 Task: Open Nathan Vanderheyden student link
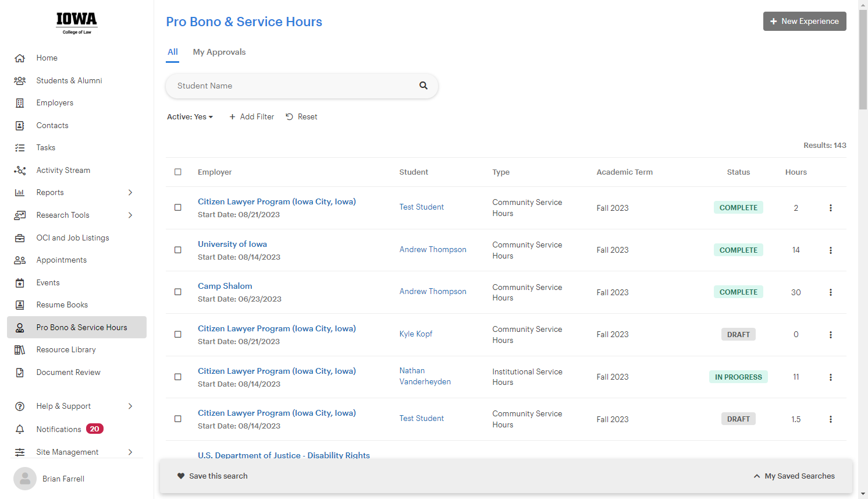425,376
